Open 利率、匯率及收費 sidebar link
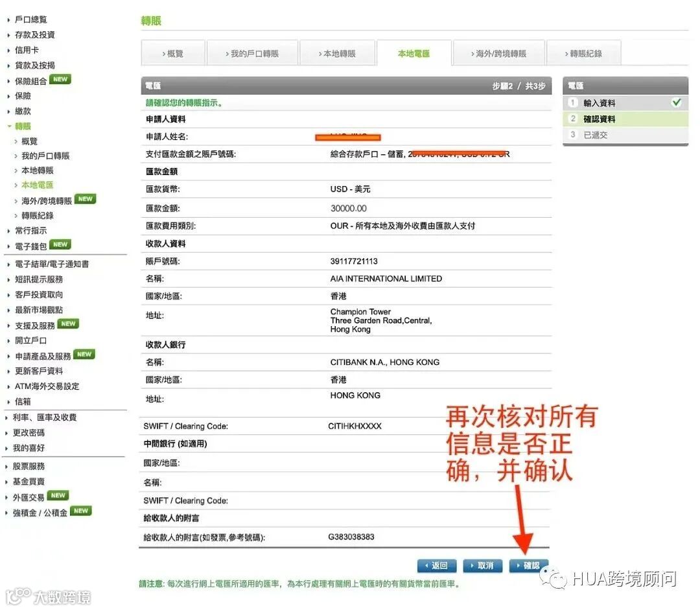 coord(44,417)
